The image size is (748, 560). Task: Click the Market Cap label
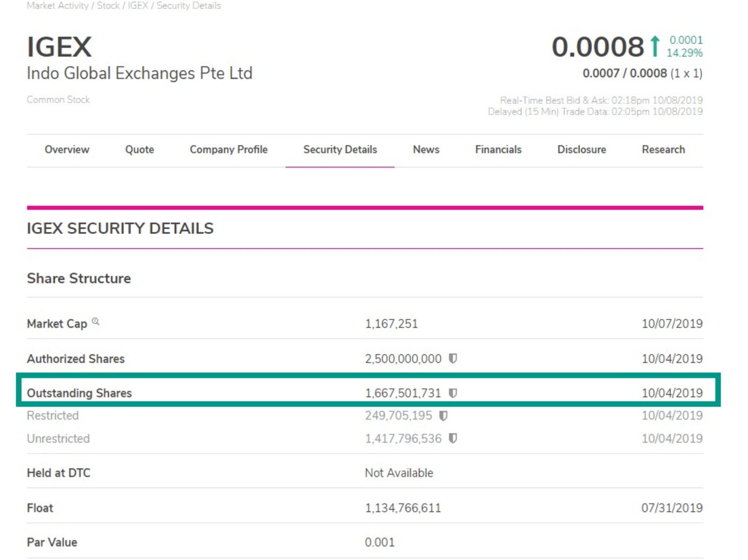[57, 324]
